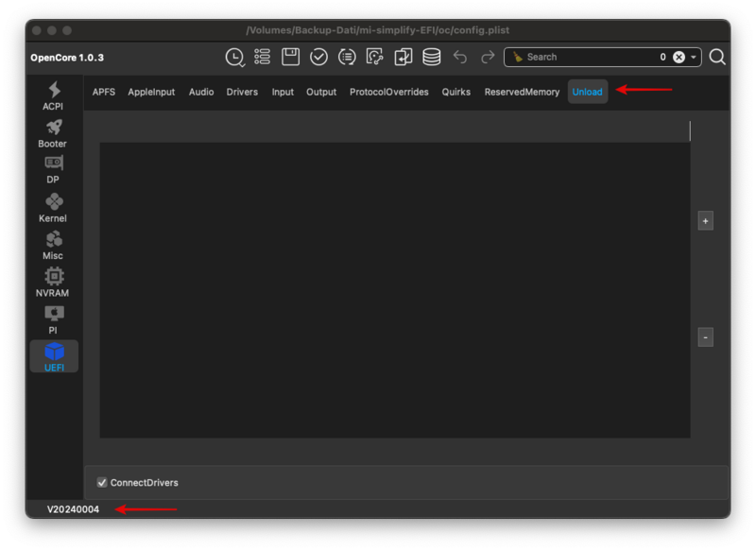Click the magnifying glass search icon
Image resolution: width=756 pixels, height=550 pixels.
pos(717,57)
